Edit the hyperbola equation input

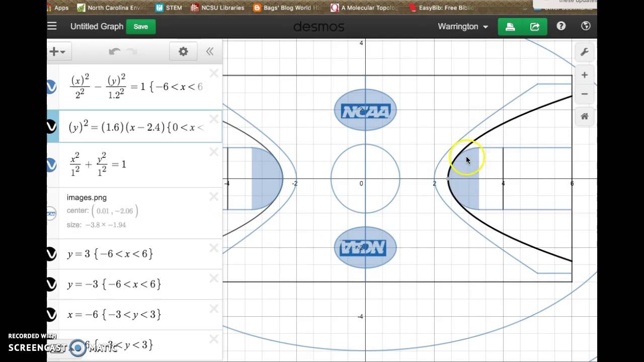[x=136, y=86]
